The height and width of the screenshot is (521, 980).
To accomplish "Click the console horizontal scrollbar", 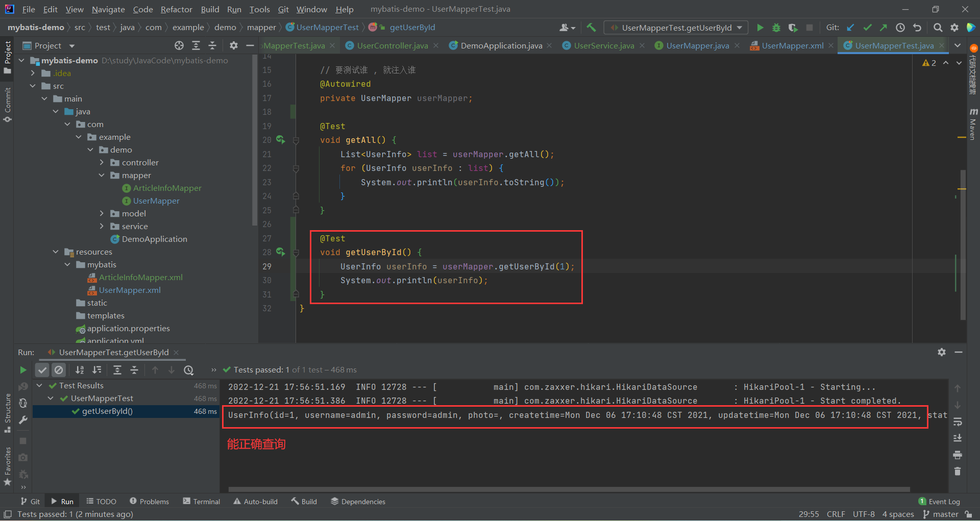I will pos(569,489).
